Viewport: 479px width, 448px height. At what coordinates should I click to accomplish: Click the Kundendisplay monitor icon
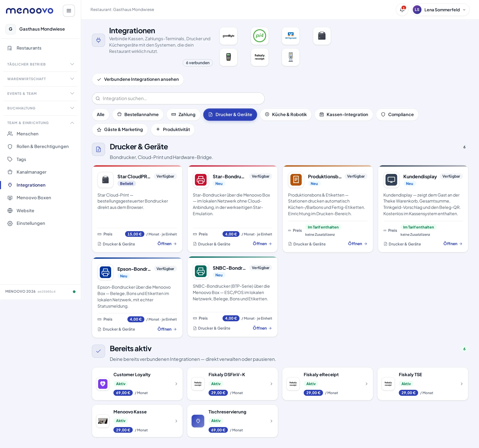391,180
